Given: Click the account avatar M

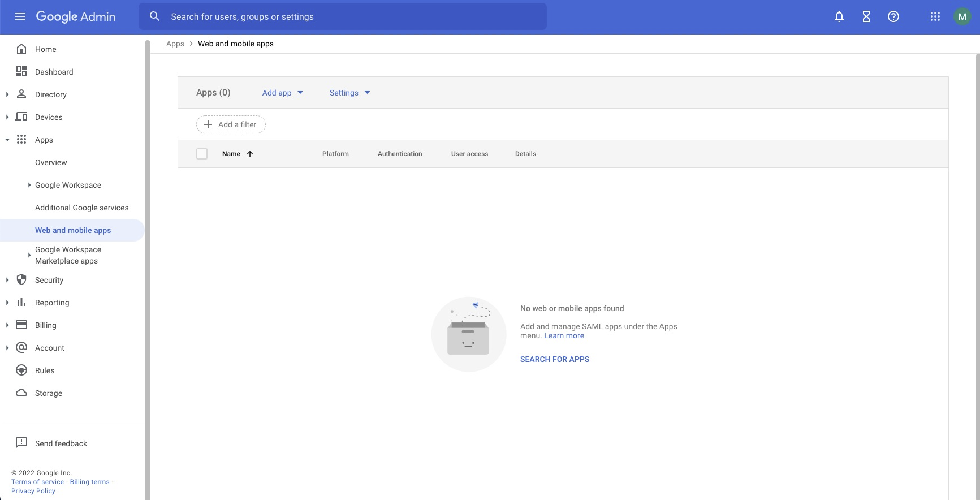Looking at the screenshot, I should [x=962, y=16].
